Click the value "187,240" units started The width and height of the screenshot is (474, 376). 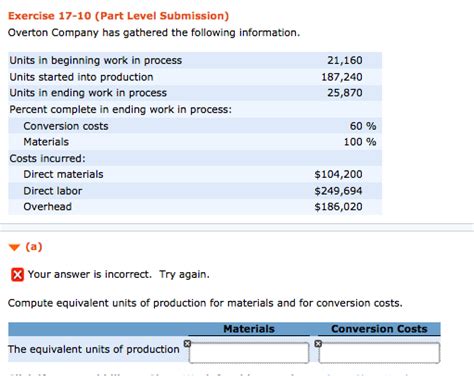pos(342,77)
